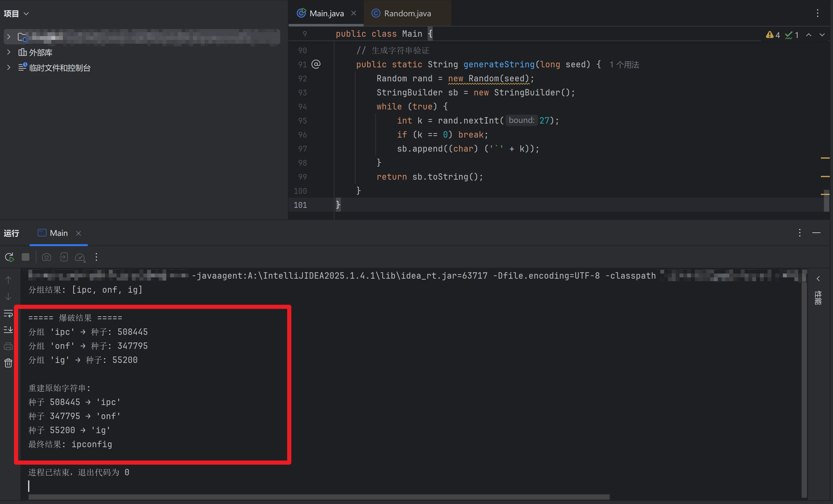Screen dimensions: 833x504
Task: Click the scroll up stack arrow
Action: tap(8, 280)
